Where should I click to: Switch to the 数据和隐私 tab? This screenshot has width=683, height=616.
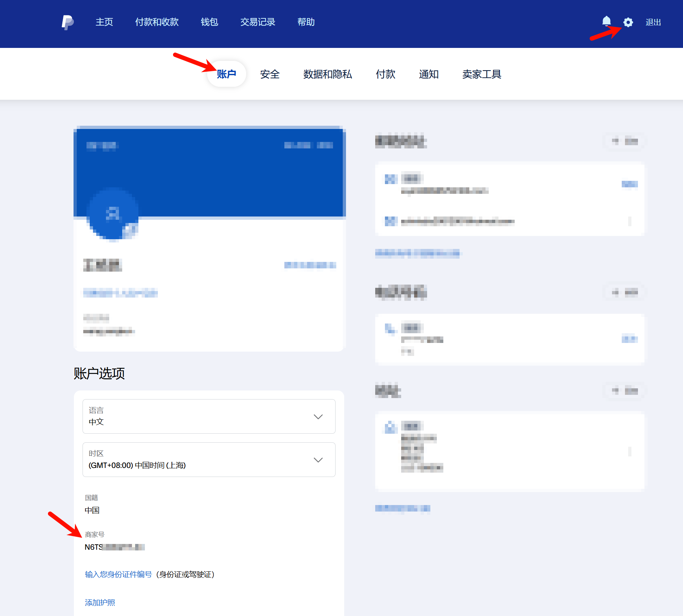click(x=328, y=74)
